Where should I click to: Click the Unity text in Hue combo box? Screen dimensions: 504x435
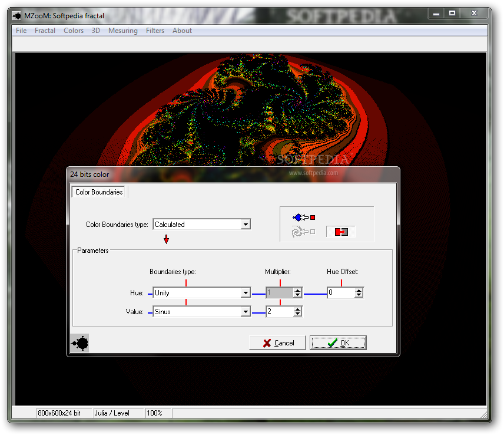click(162, 293)
